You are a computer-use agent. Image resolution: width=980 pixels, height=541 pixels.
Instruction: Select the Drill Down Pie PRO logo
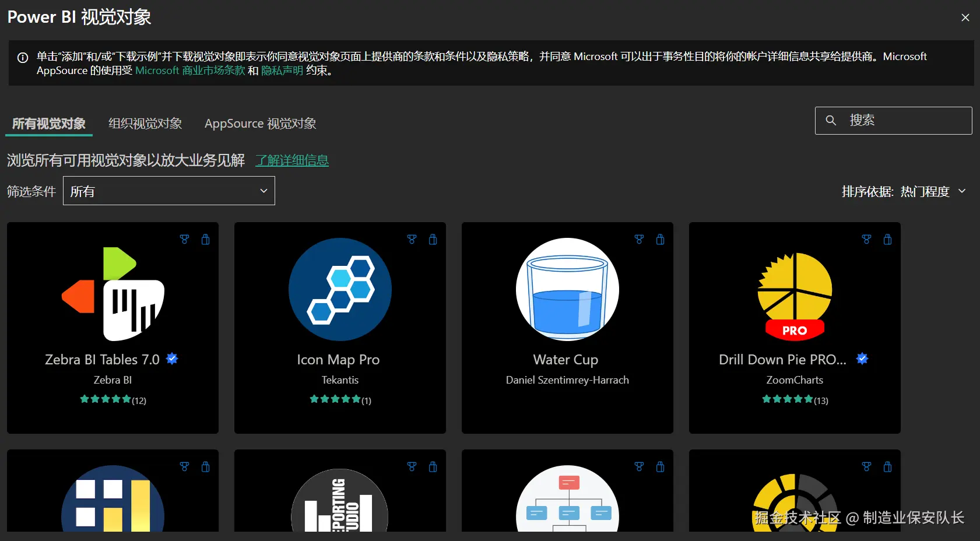coord(795,296)
